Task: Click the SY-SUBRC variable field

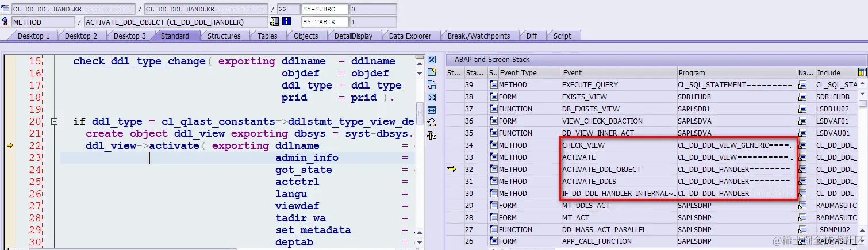Action: [x=325, y=9]
